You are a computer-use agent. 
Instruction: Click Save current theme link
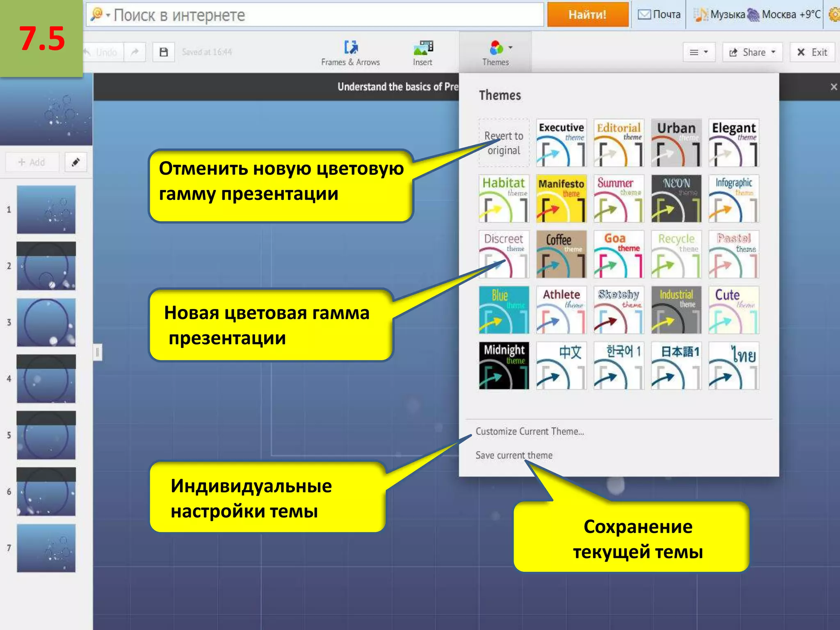[514, 455]
